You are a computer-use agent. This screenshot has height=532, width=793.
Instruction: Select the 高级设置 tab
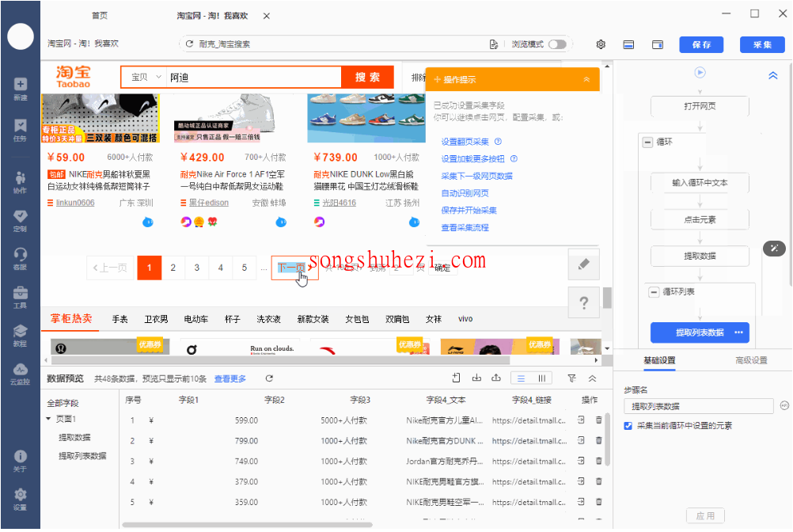click(x=751, y=360)
